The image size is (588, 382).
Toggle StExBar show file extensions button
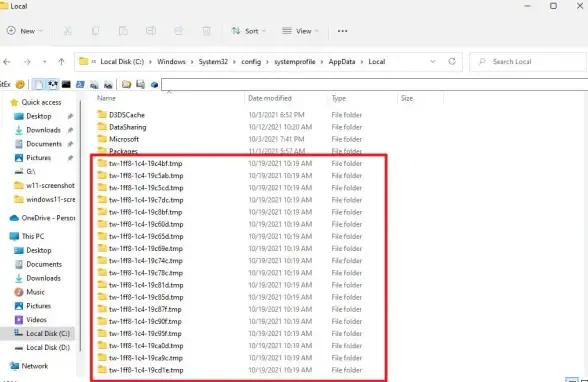click(x=52, y=84)
